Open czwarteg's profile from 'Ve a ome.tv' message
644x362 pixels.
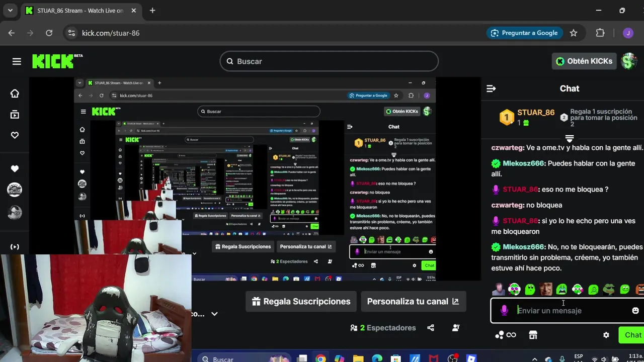tap(507, 148)
